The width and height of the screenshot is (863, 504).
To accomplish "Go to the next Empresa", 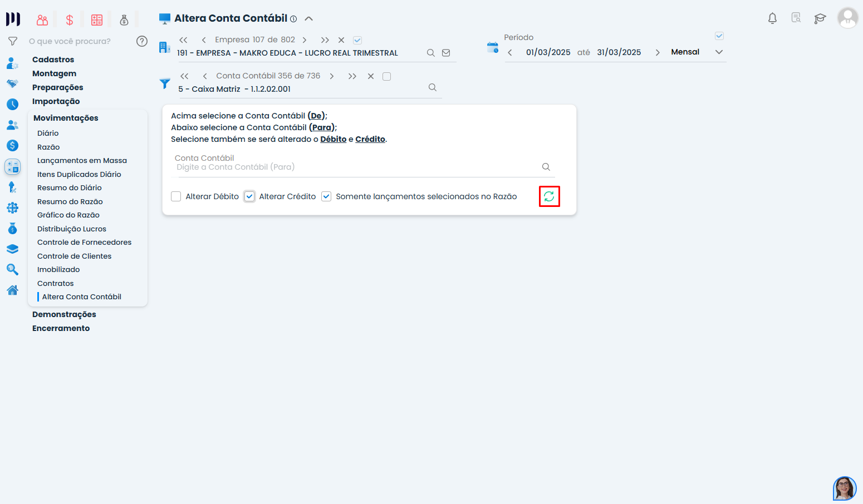I will (x=305, y=40).
